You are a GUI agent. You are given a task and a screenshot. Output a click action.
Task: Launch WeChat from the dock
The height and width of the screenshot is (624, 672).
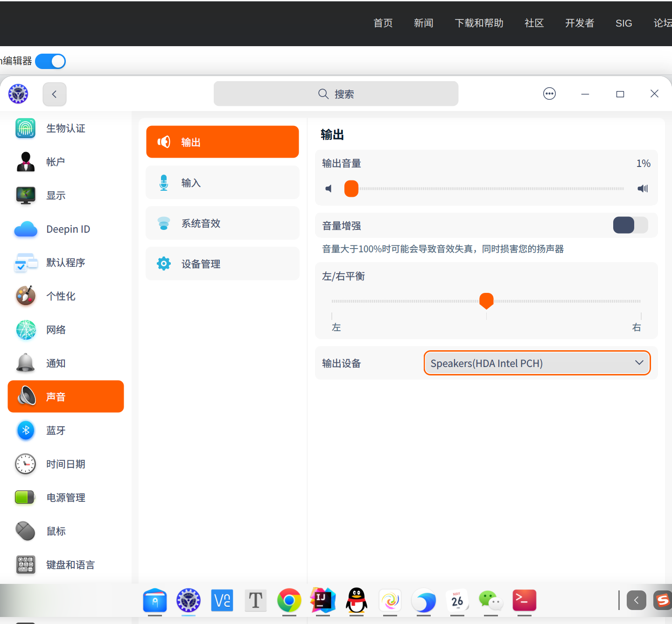click(491, 600)
